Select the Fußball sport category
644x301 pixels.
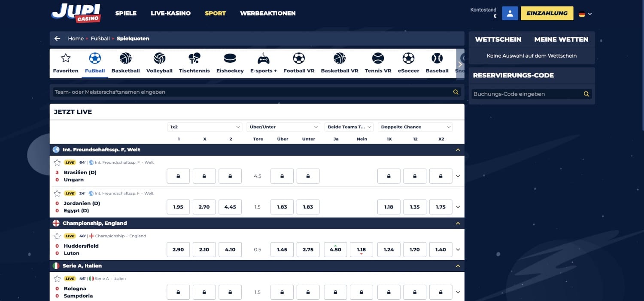[95, 63]
